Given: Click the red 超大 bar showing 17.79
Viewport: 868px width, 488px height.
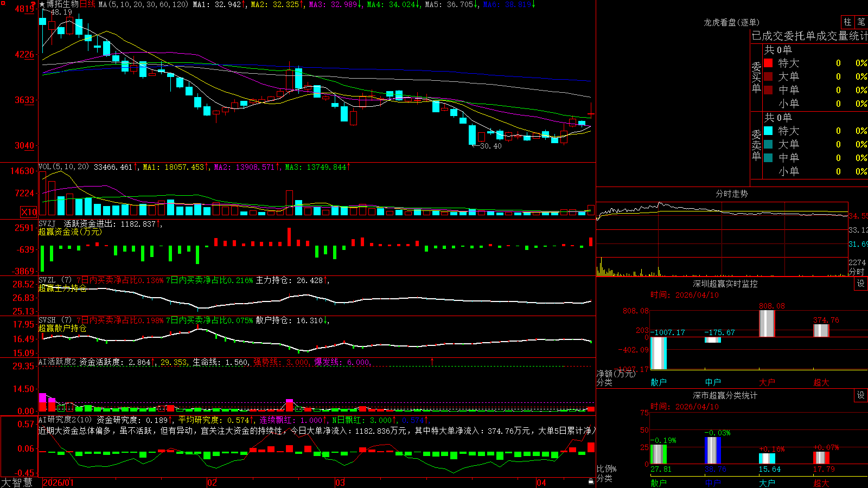Looking at the screenshot, I should pos(821,458).
